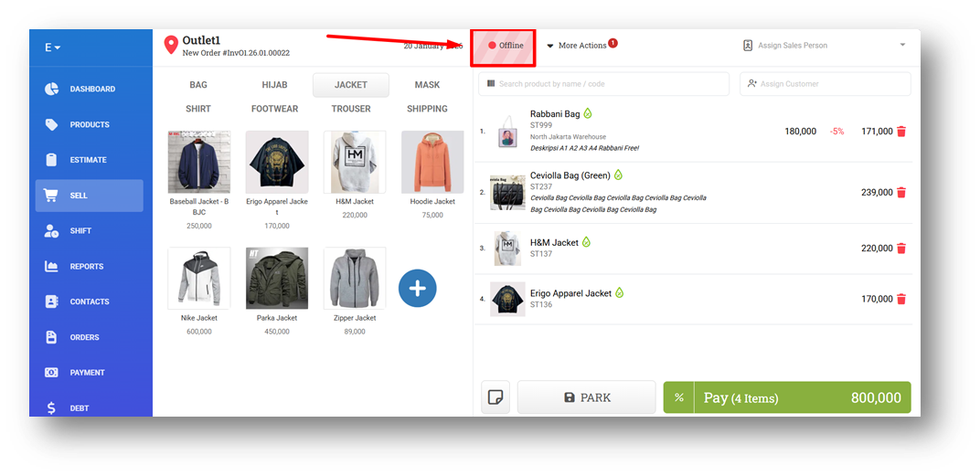Click the green leaf icon beside Rabbani Bag

pyautogui.click(x=588, y=113)
